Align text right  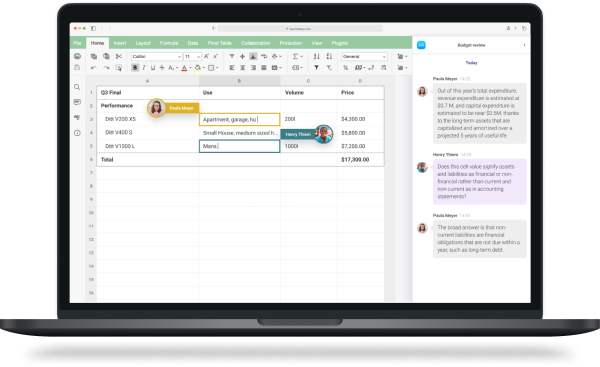coord(253,68)
